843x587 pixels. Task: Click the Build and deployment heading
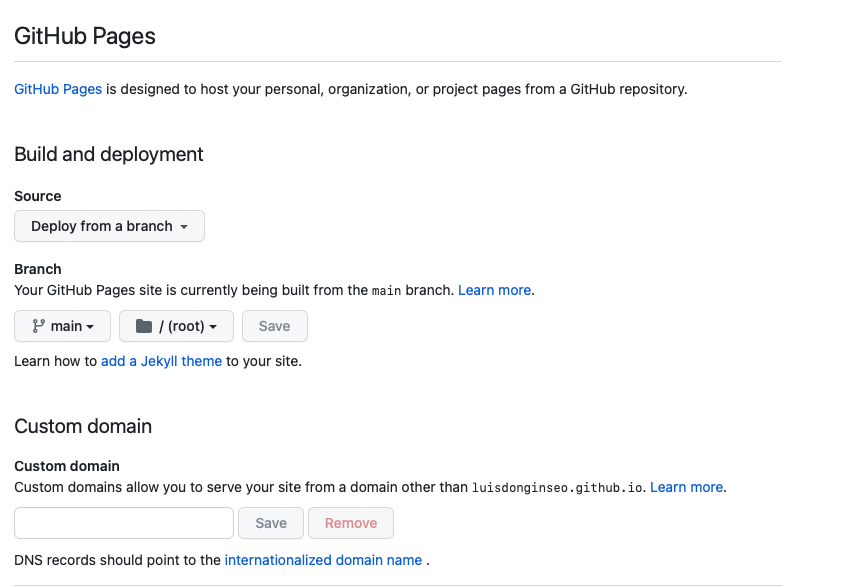point(109,154)
